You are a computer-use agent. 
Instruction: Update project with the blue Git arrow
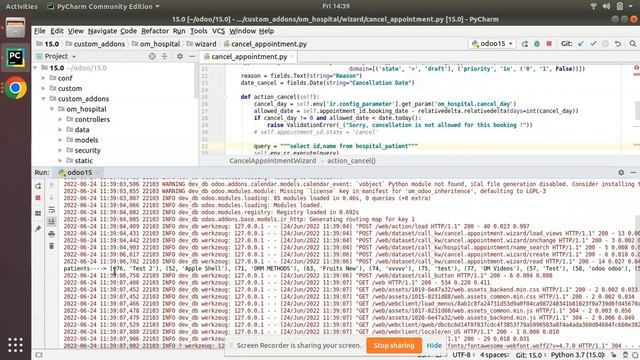coord(581,44)
